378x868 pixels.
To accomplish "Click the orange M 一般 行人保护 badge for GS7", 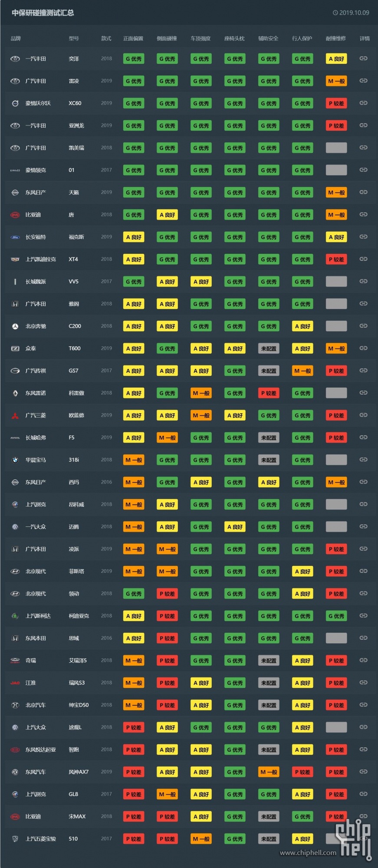I will click(302, 371).
